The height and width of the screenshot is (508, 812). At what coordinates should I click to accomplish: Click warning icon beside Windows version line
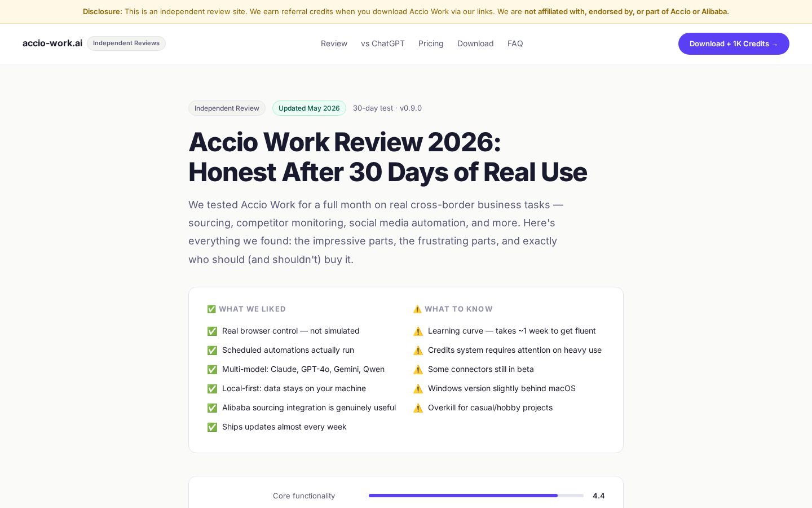click(x=418, y=389)
